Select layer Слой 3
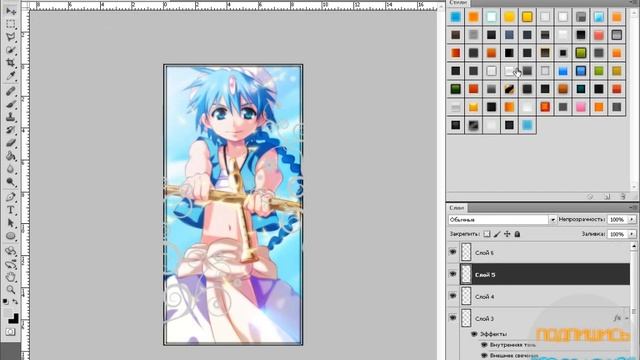The width and height of the screenshot is (640, 360). pyautogui.click(x=545, y=318)
